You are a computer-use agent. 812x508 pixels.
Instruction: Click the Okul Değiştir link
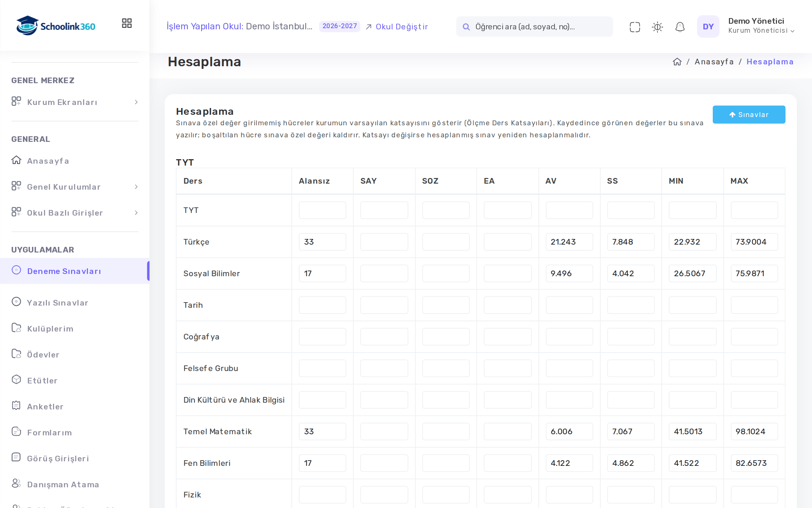pos(397,27)
